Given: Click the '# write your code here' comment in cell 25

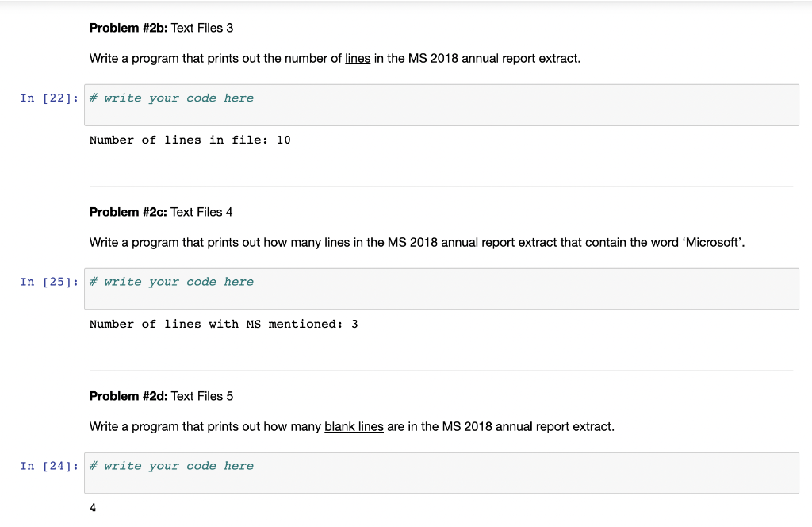Looking at the screenshot, I should click(171, 281).
